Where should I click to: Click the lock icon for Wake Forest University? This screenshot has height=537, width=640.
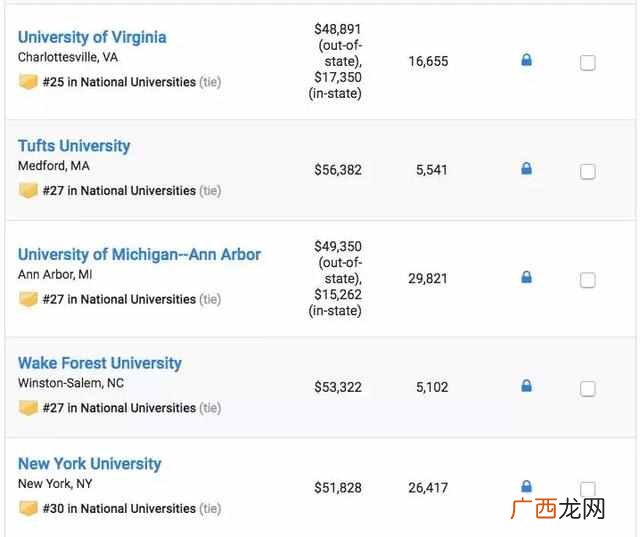[527, 386]
